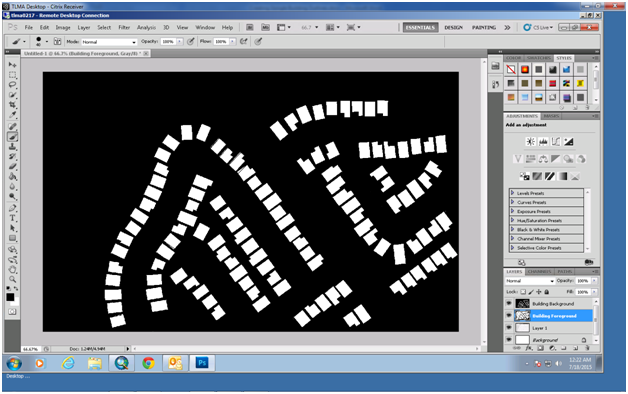Select the Crop tool
This screenshot has width=628, height=394.
coord(13,105)
